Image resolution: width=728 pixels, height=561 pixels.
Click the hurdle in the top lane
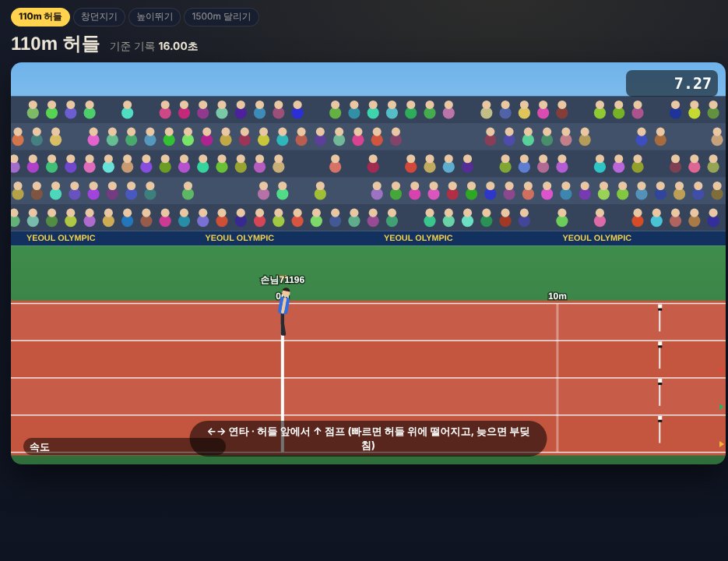(659, 318)
